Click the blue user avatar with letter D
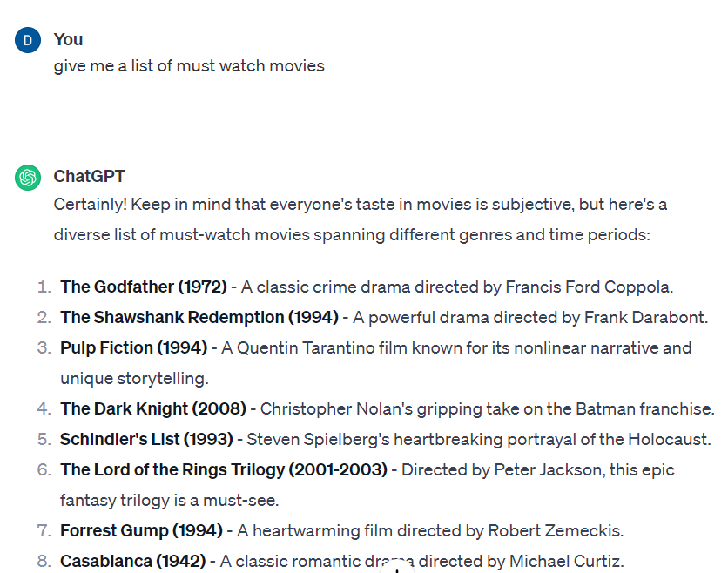The image size is (728, 573). [x=28, y=40]
